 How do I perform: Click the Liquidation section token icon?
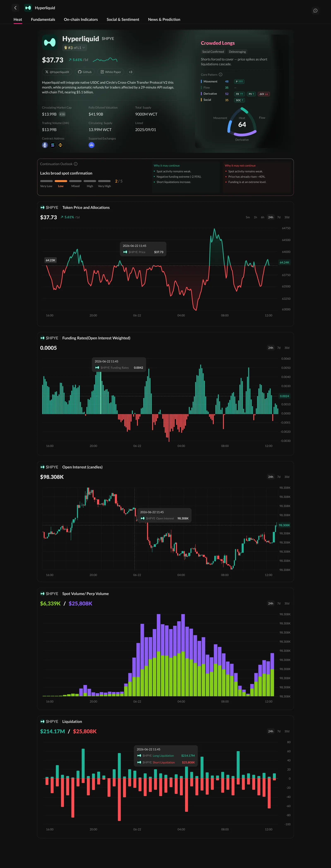click(x=43, y=721)
